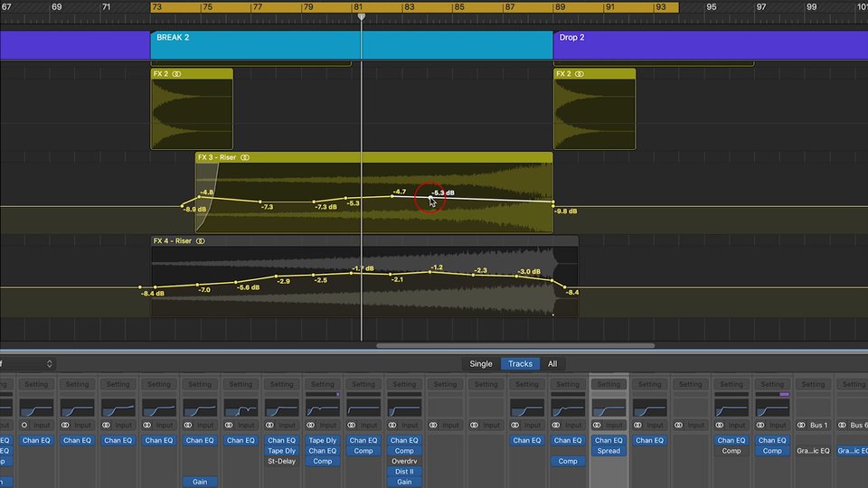This screenshot has height=488, width=868.
Task: Switch mixer view to All
Action: tap(552, 363)
